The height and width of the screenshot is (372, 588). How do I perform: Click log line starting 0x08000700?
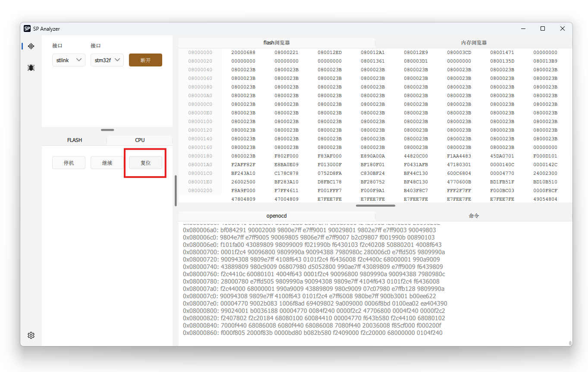[x=314, y=252]
